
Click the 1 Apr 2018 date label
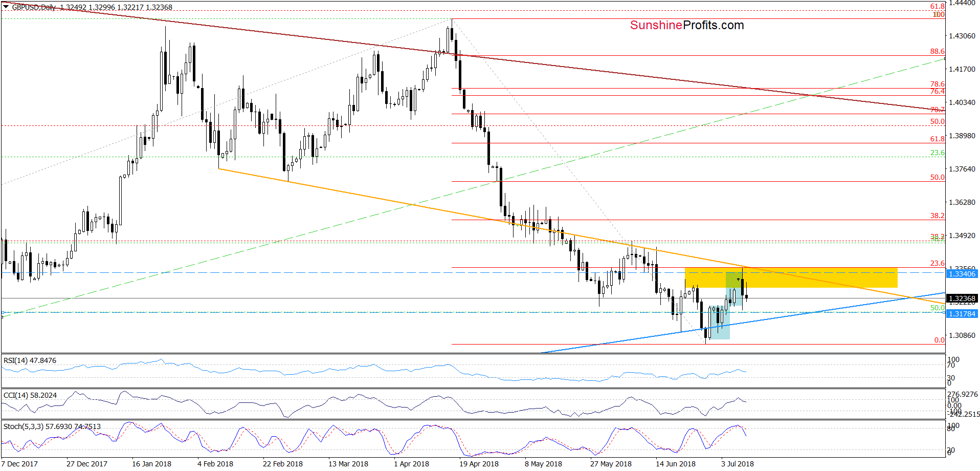click(x=411, y=464)
